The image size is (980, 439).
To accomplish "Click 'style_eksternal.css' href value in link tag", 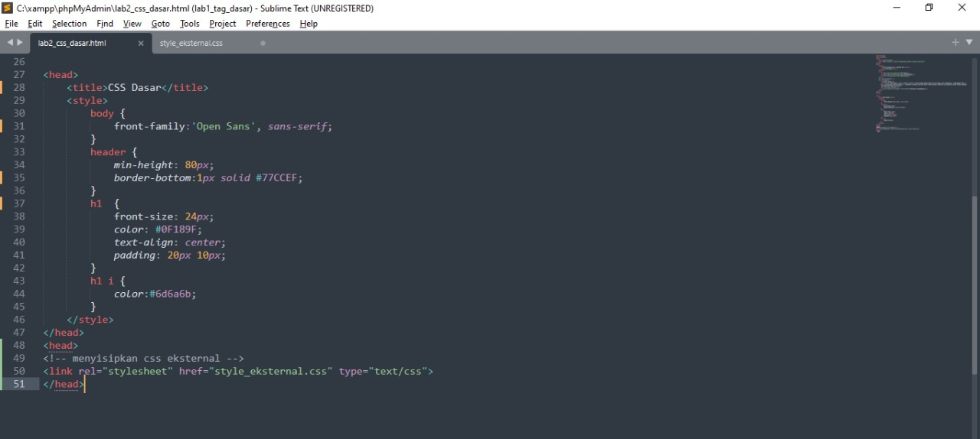I will pyautogui.click(x=270, y=371).
